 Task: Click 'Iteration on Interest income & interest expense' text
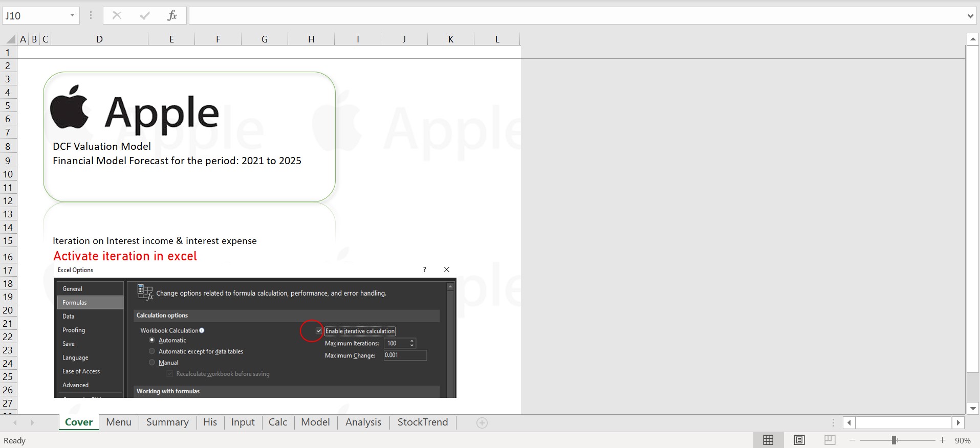[155, 241]
